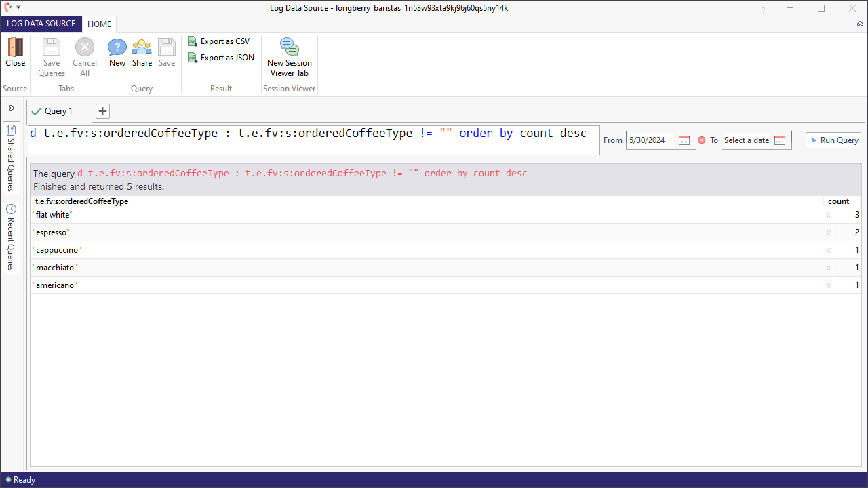Switch to the HOME ribbon tab
The image size is (868, 488).
[x=99, y=24]
